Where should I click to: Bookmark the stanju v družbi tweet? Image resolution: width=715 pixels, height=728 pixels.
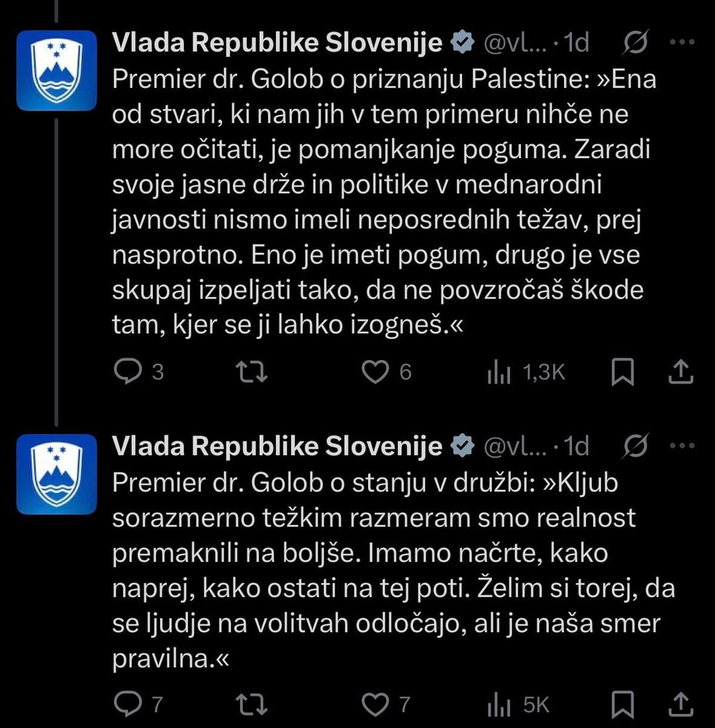coord(622,704)
